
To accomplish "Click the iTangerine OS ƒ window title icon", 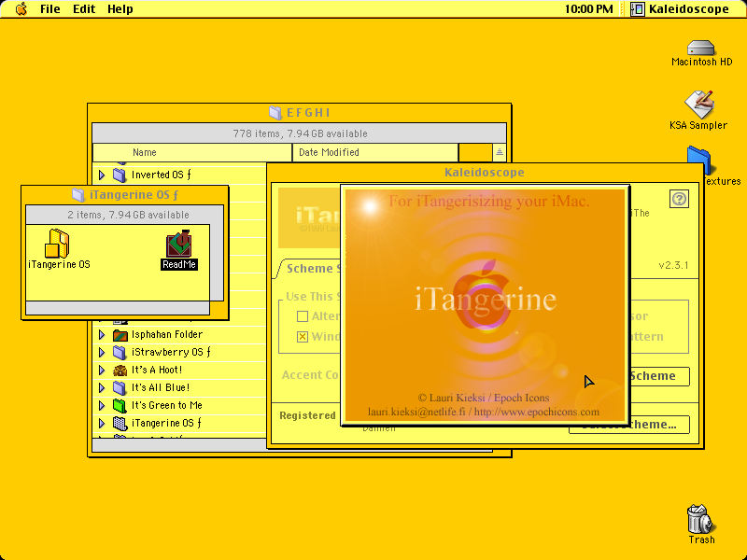I will [78, 195].
